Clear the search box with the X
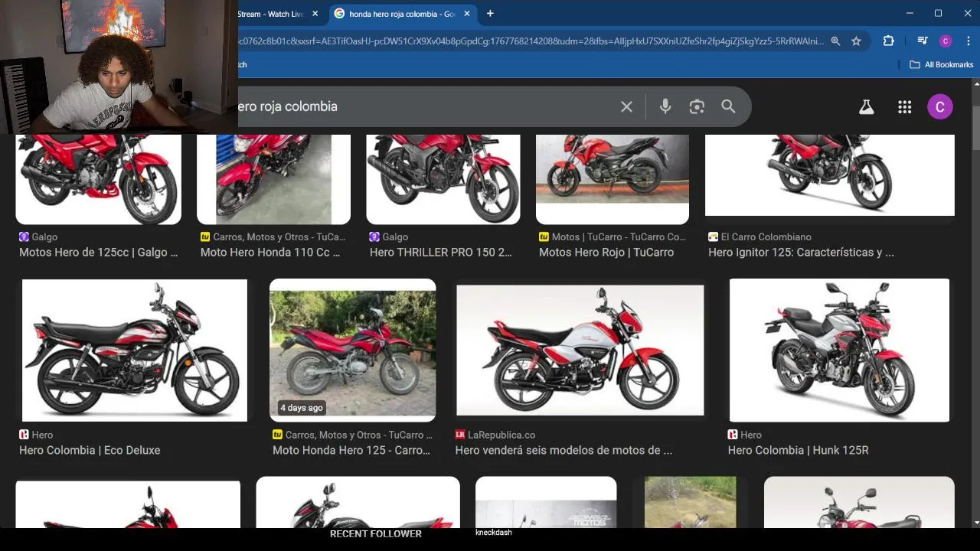 click(x=626, y=106)
